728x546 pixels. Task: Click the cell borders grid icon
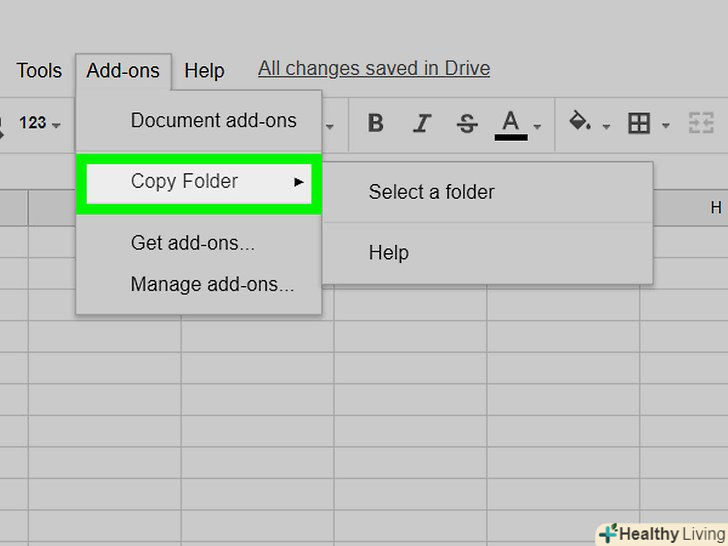(638, 123)
